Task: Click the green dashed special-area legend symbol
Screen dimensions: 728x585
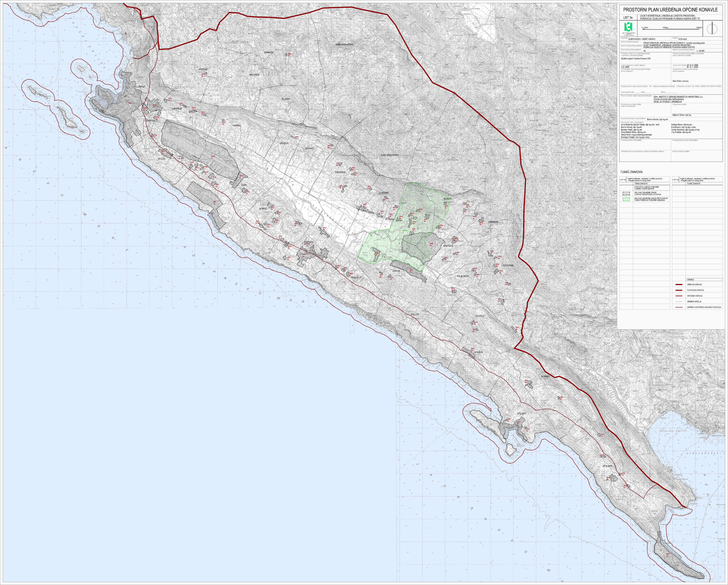Action: (x=626, y=199)
